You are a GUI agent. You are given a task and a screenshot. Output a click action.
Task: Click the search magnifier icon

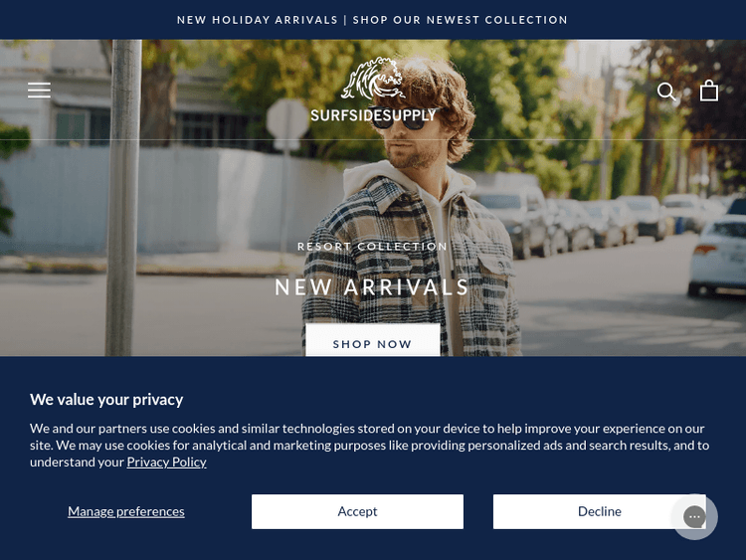pos(666,92)
